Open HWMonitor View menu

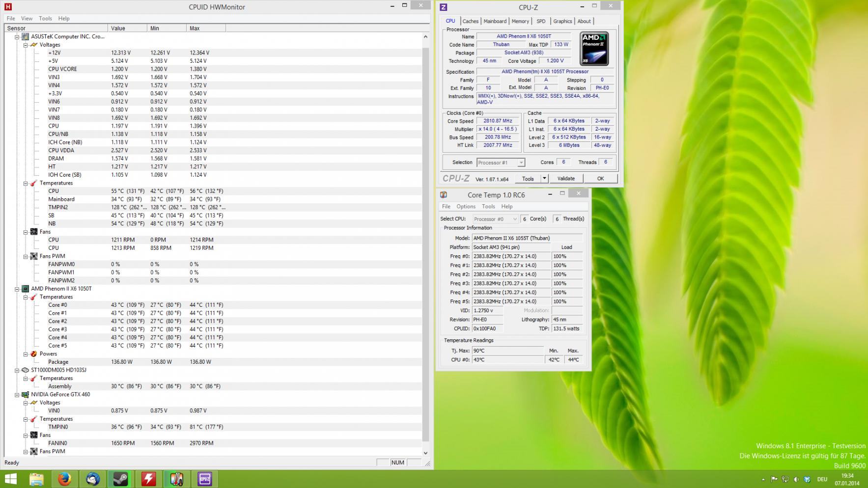pos(27,18)
